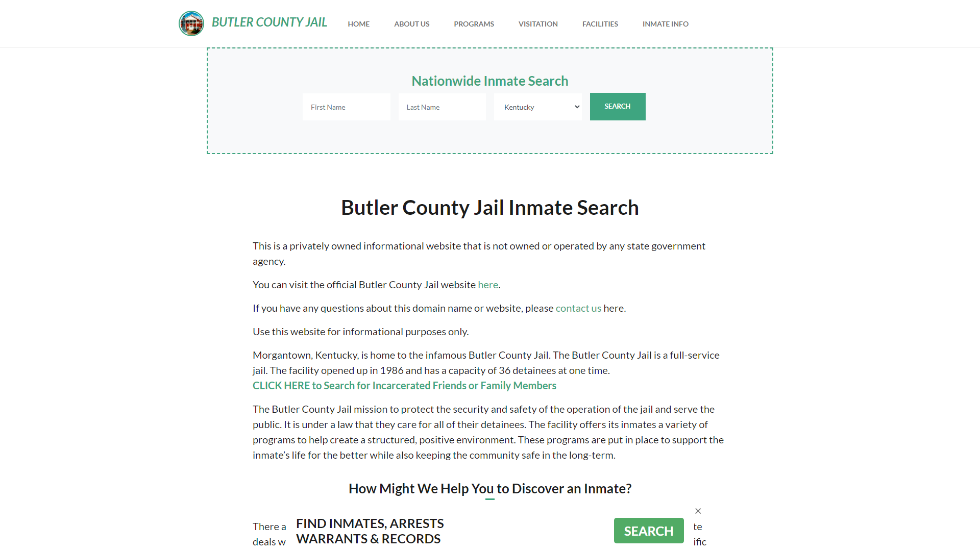The image size is (980, 551).
Task: Click the HOME navigation menu icon
Action: [x=359, y=23]
